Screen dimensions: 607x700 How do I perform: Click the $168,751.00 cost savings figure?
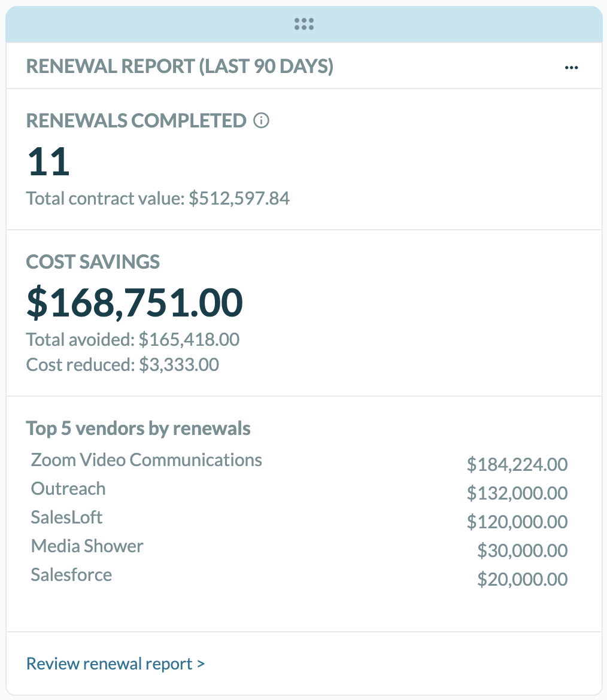pos(135,303)
